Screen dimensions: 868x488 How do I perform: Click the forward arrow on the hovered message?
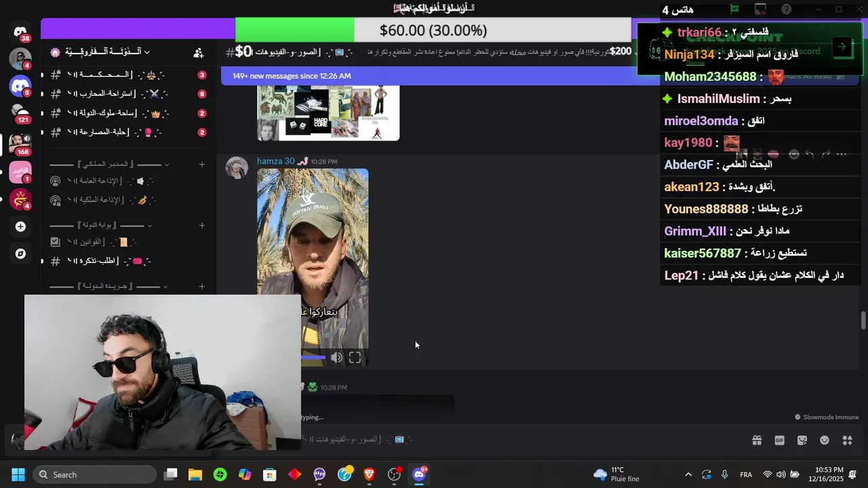point(826,155)
